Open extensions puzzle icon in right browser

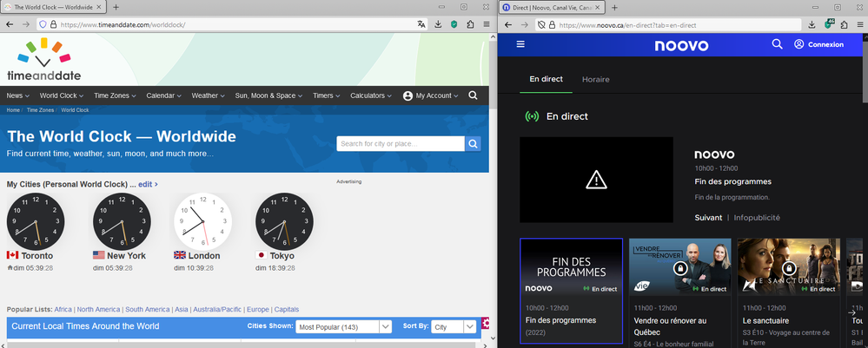[x=845, y=24]
